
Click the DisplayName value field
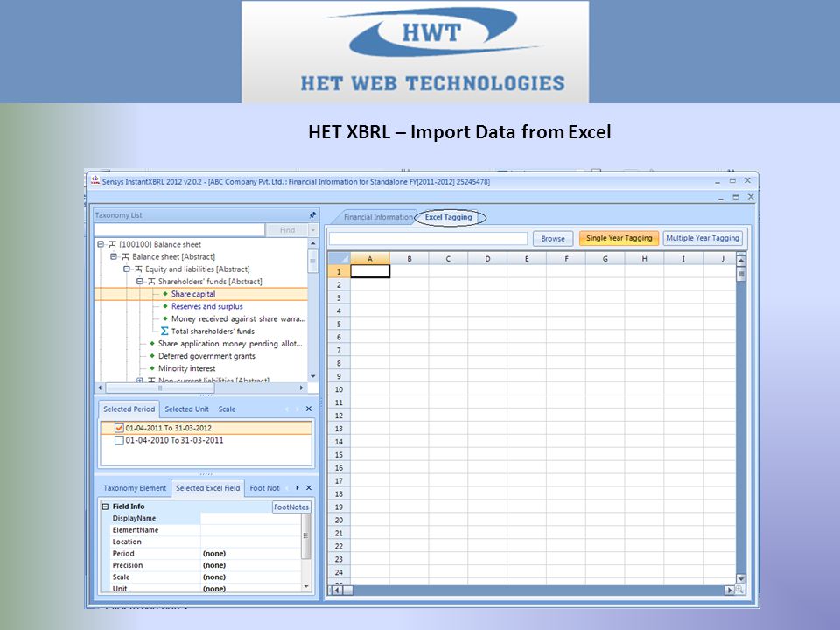251,518
